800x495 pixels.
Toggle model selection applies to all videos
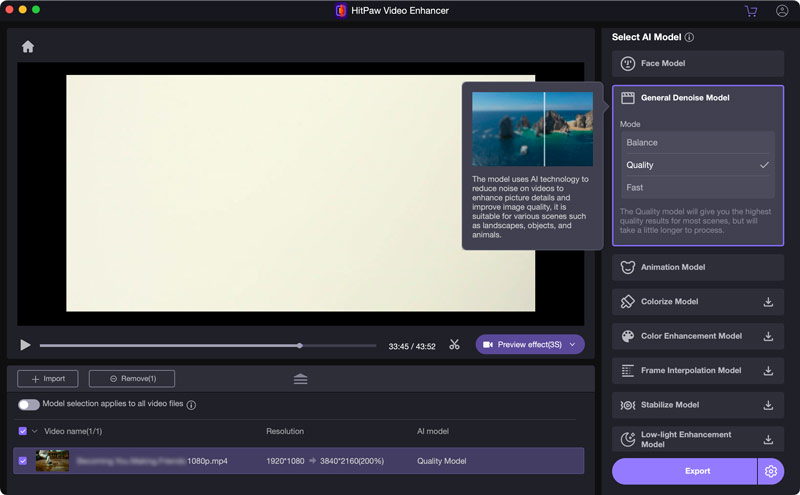click(x=28, y=405)
